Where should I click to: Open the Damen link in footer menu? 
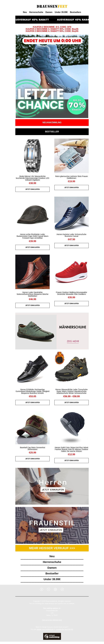point(52,567)
